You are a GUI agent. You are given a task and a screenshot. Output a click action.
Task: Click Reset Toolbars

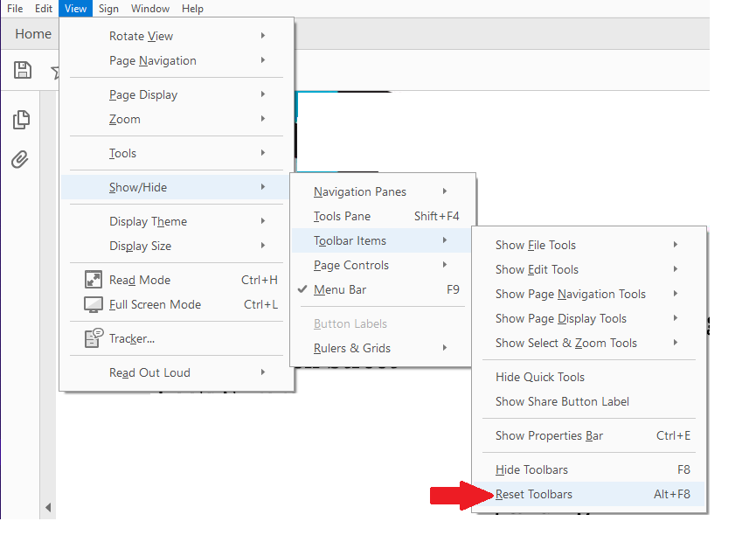pos(536,494)
